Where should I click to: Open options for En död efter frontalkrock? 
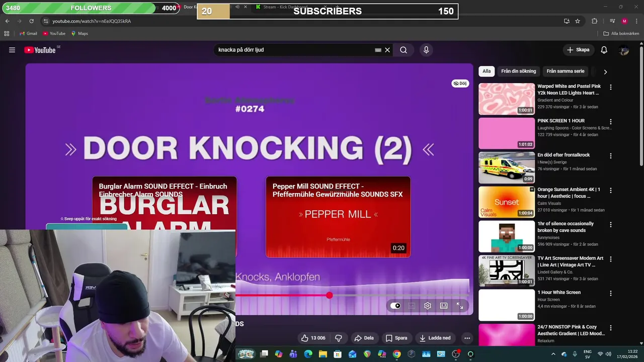pos(611,156)
